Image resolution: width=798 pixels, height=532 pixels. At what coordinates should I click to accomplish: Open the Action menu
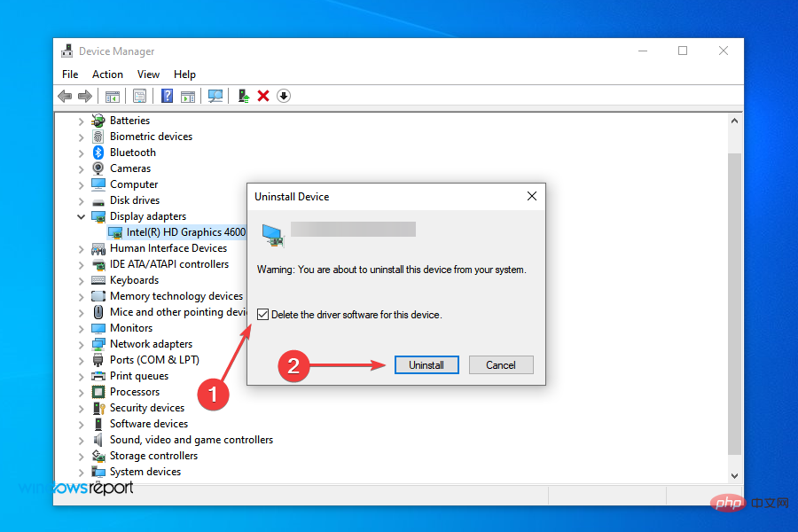pyautogui.click(x=107, y=74)
